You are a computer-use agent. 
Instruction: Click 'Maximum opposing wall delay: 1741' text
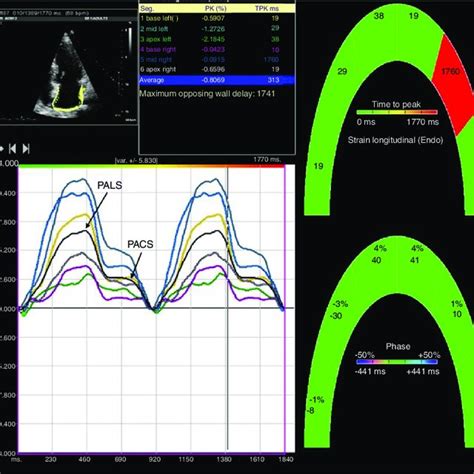[x=207, y=94]
